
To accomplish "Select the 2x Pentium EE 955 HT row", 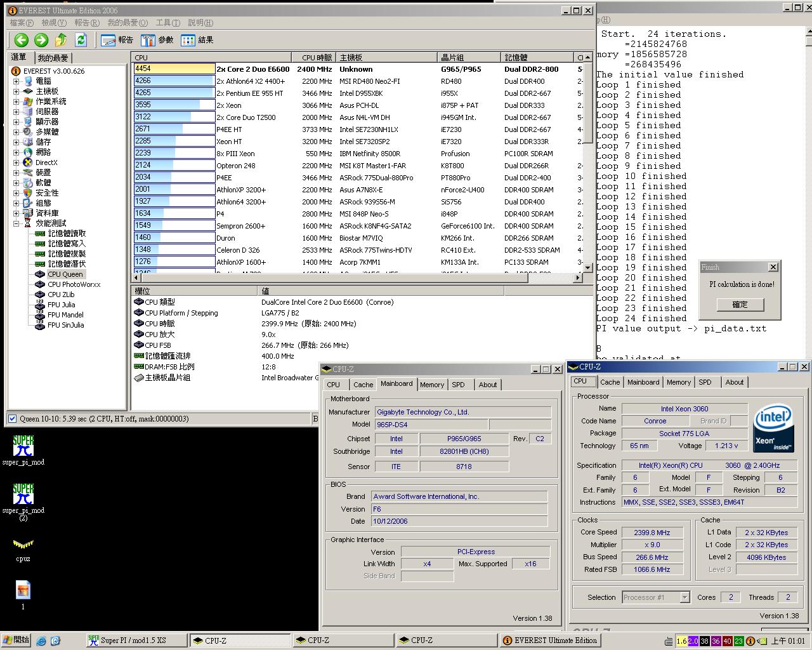I will (357, 93).
